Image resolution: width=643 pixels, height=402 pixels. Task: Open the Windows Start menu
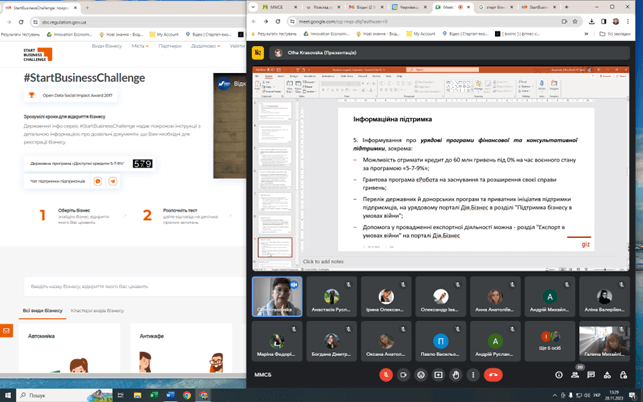tap(7, 395)
